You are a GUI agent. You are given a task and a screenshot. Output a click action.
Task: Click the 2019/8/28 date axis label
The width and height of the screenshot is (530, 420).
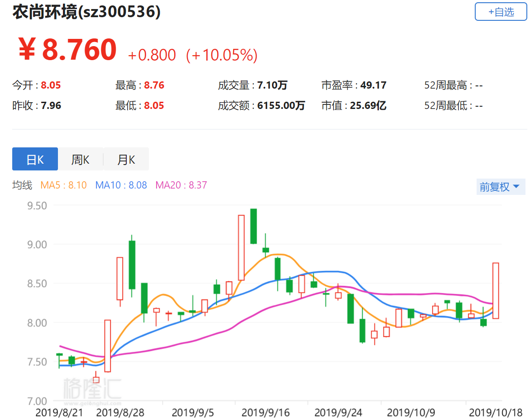pos(120,413)
